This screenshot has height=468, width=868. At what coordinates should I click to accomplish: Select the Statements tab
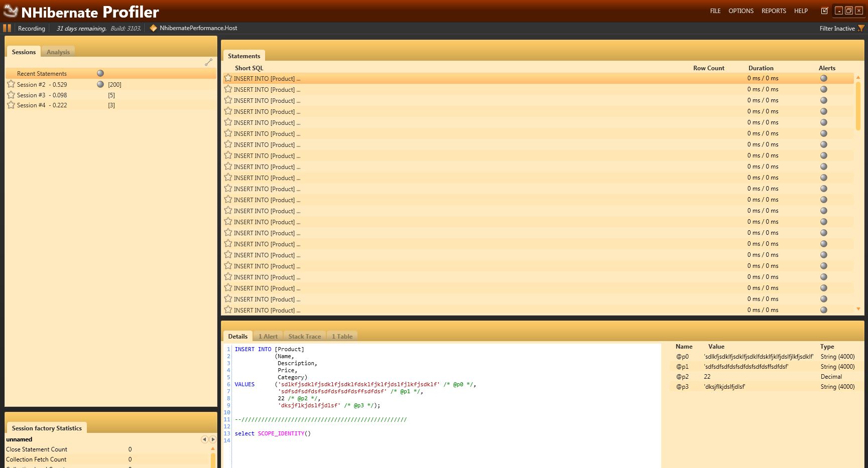[x=244, y=56]
